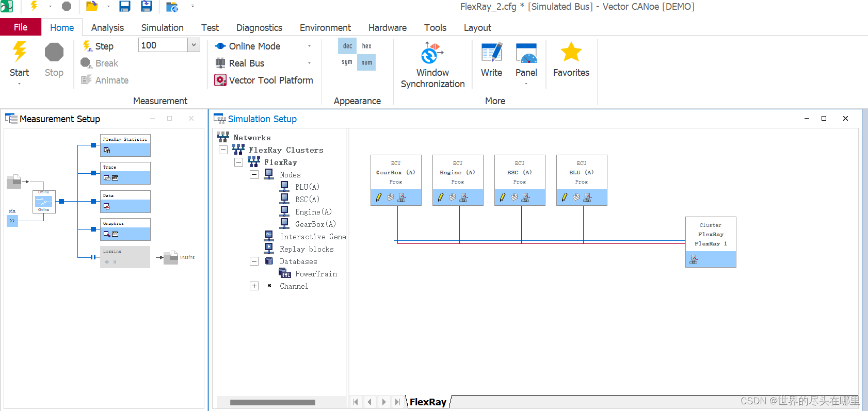Click the save-as floppy icon with arrow

point(147,6)
